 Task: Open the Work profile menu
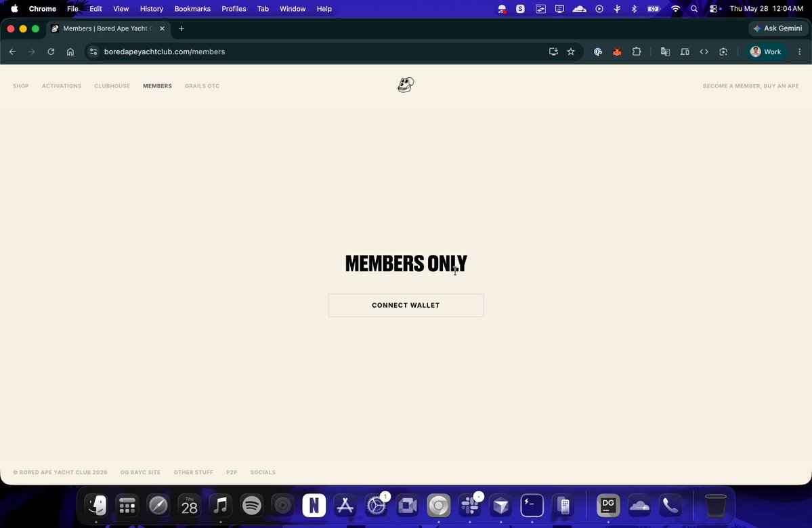coord(766,52)
